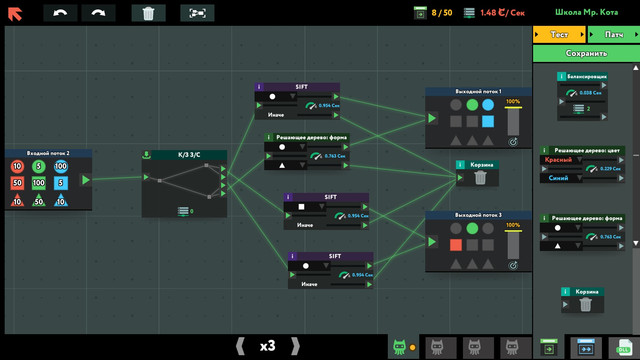Click reset icon in Выходной поток 3
This screenshot has width=640, height=360.
pos(513,265)
